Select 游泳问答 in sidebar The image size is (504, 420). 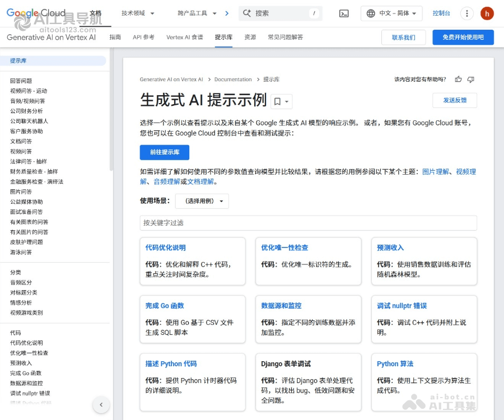coord(21,252)
